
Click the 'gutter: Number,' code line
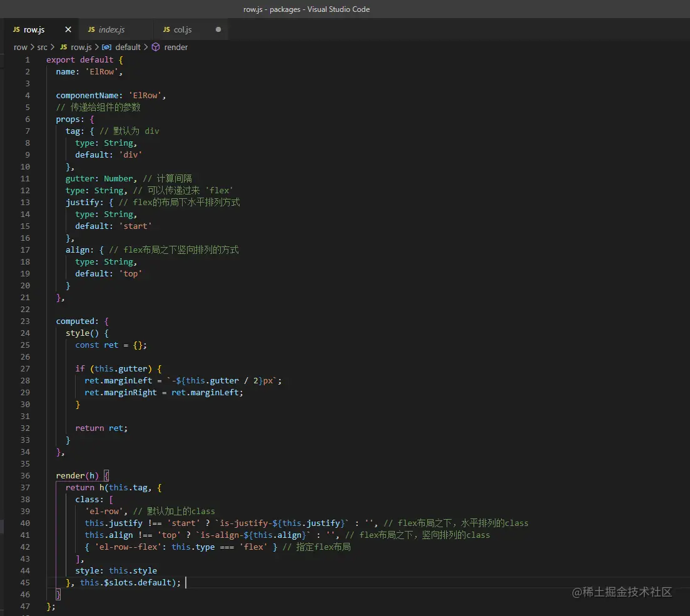(101, 179)
